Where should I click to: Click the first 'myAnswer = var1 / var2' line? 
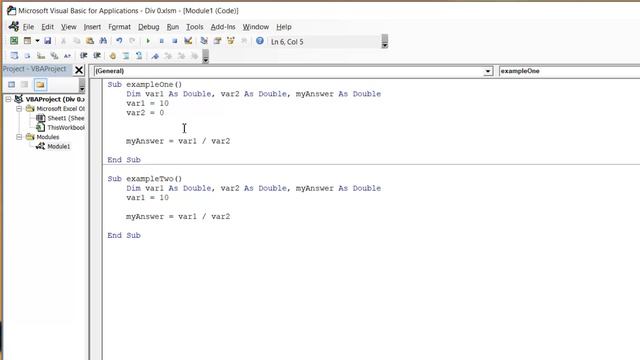pyautogui.click(x=178, y=141)
